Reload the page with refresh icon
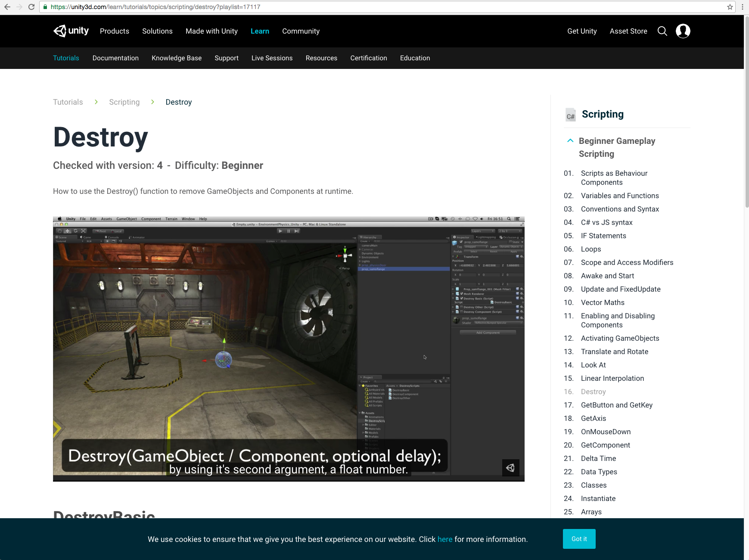 coord(31,7)
